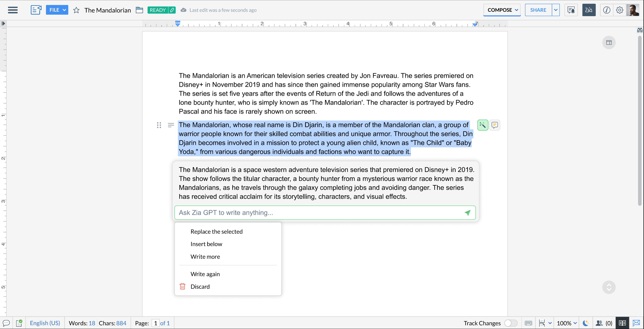The height and width of the screenshot is (329, 644).
Task: Open the mail envelope icon
Action: pos(637,323)
